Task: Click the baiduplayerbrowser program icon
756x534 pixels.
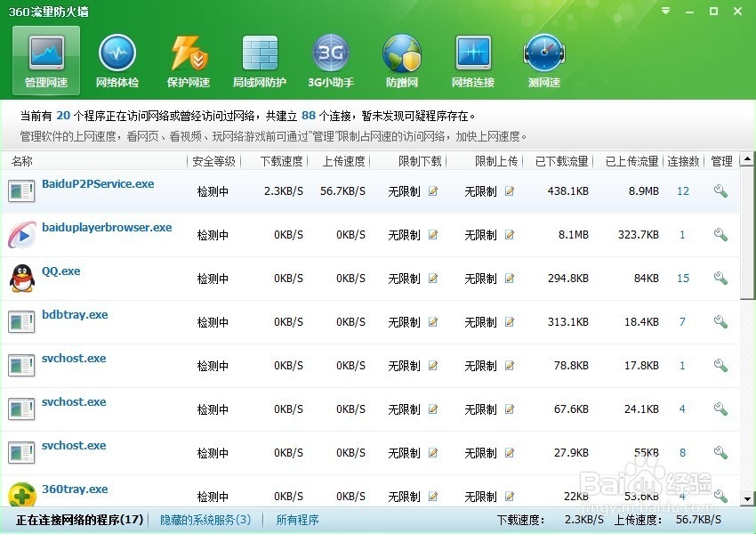Action: tap(21, 235)
